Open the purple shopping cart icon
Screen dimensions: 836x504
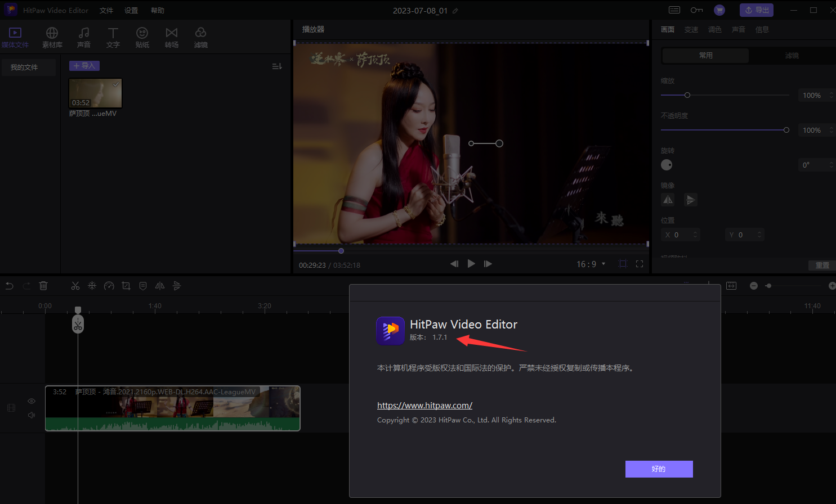(719, 10)
